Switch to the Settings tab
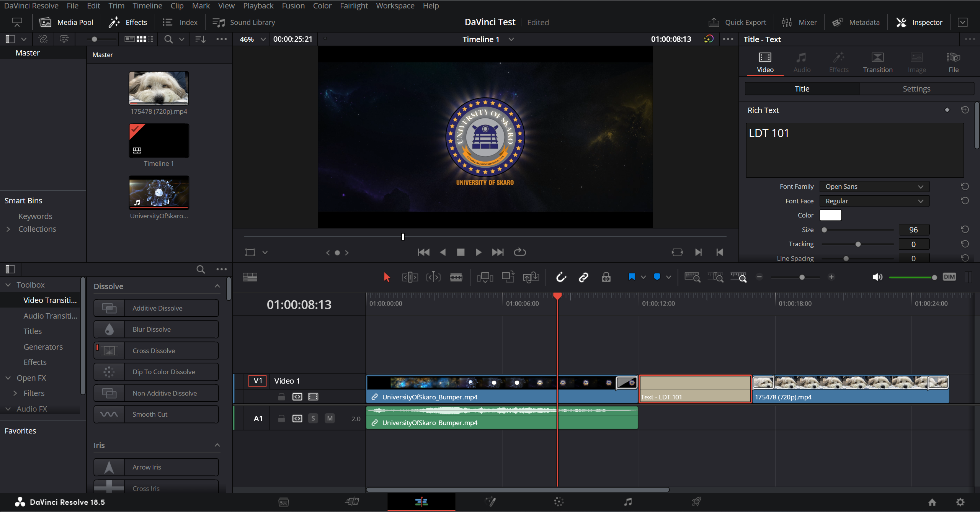Screen dimensions: 980x512 916,89
